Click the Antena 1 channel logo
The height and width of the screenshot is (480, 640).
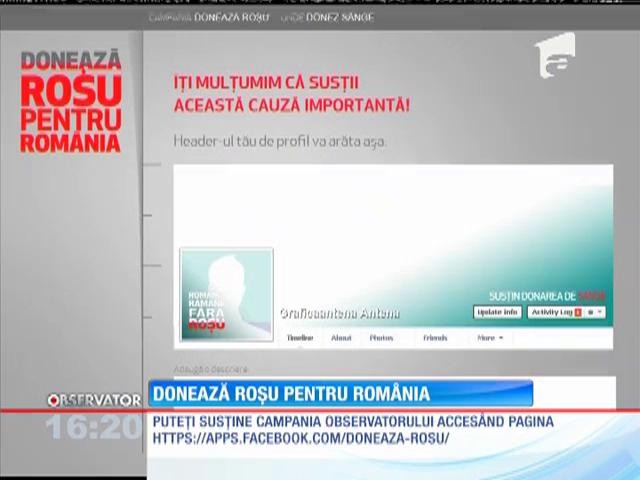pos(555,56)
